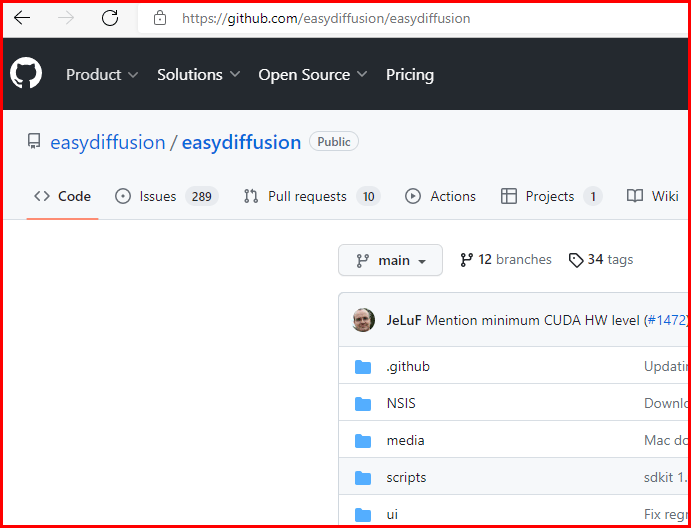
Task: Open the Pull requests tab
Action: point(312,196)
